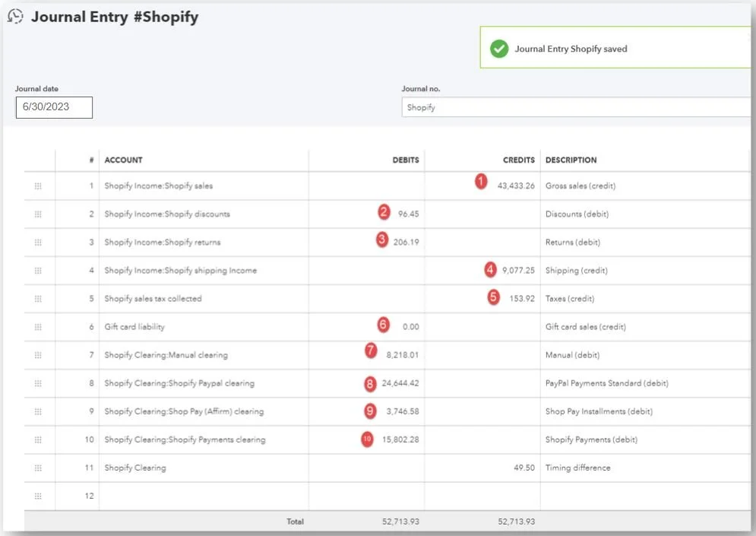Click the 24,644.42 debit amount

point(400,383)
